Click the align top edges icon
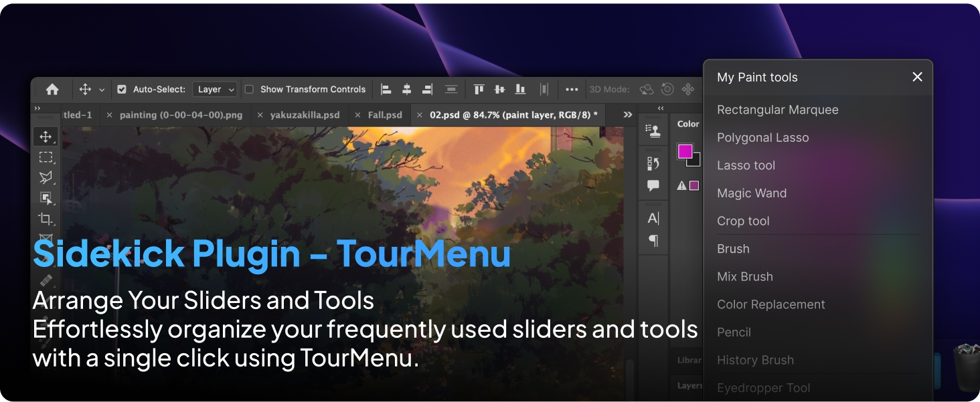This screenshot has height=402, width=980. [x=479, y=90]
